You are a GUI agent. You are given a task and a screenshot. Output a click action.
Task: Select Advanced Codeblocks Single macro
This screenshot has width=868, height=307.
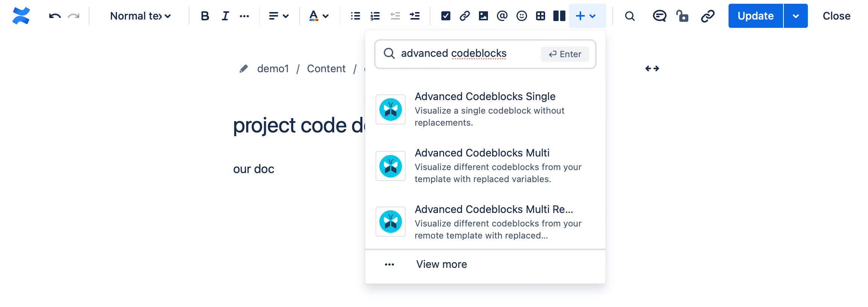(485, 109)
